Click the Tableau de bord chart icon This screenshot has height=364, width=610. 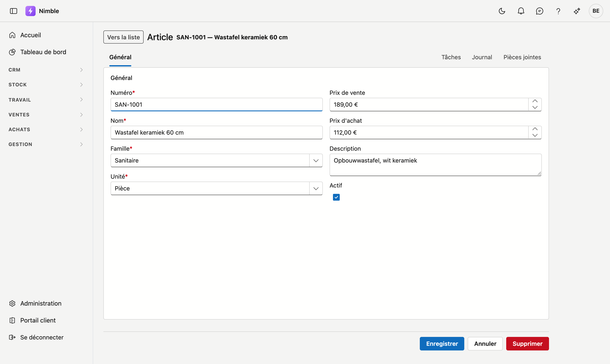tap(12, 52)
